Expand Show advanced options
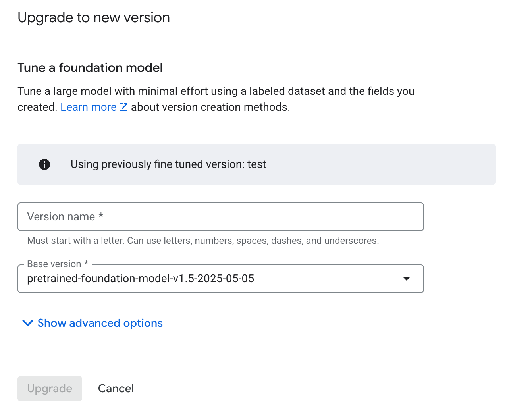 (x=100, y=323)
